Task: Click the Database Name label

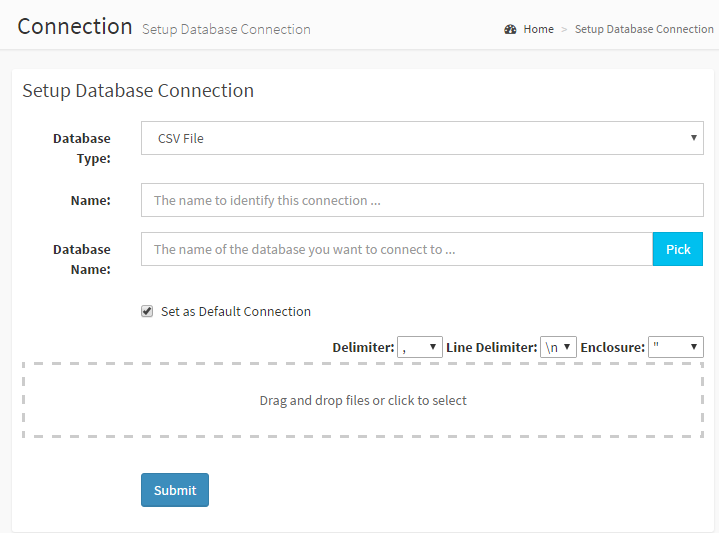Action: tap(82, 259)
